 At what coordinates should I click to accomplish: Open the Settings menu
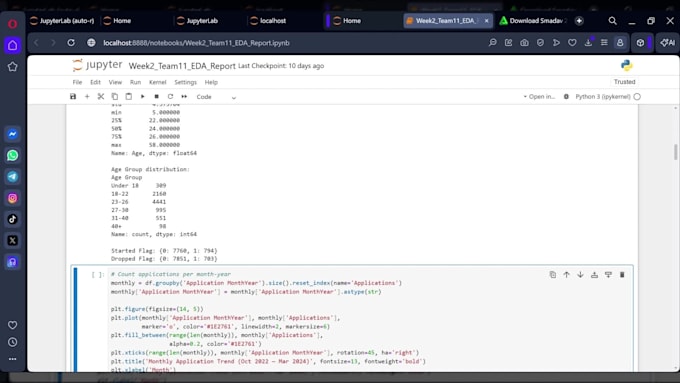point(185,82)
